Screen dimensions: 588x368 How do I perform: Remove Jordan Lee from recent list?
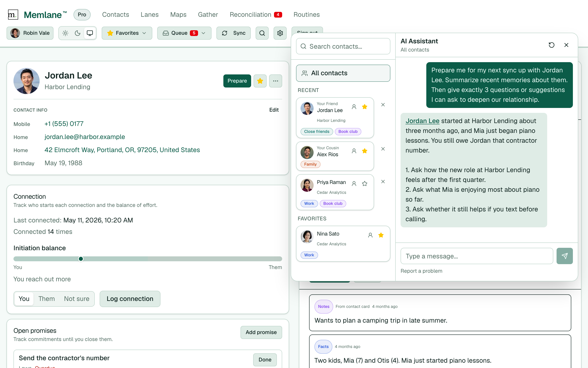point(383,105)
